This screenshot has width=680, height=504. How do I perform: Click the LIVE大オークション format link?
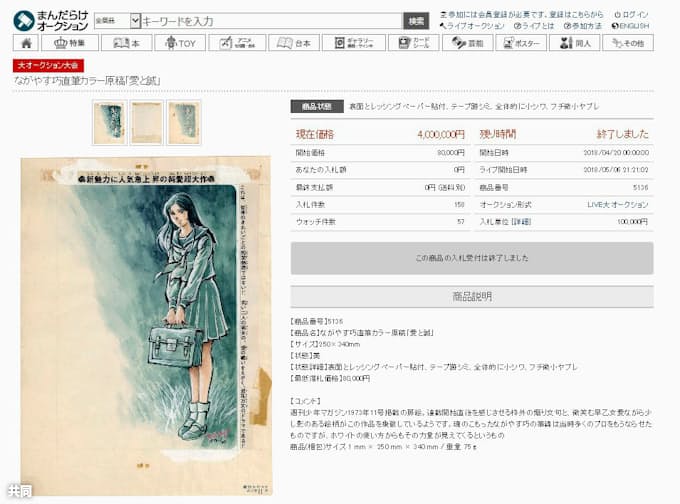(x=617, y=204)
